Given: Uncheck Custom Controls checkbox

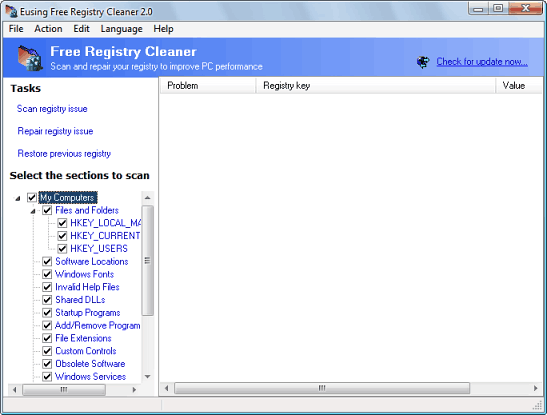Looking at the screenshot, I should coord(47,351).
